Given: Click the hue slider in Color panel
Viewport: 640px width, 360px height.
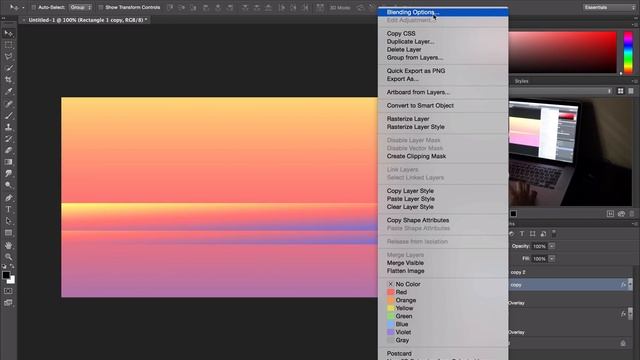Looking at the screenshot, I should coord(628,53).
